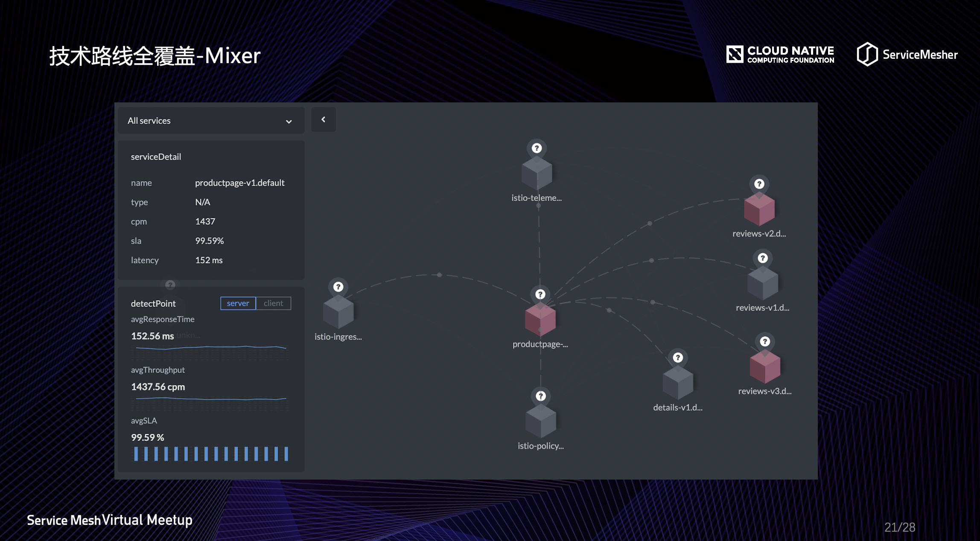Switch detectPoint to server
The width and height of the screenshot is (980, 541).
(x=238, y=303)
